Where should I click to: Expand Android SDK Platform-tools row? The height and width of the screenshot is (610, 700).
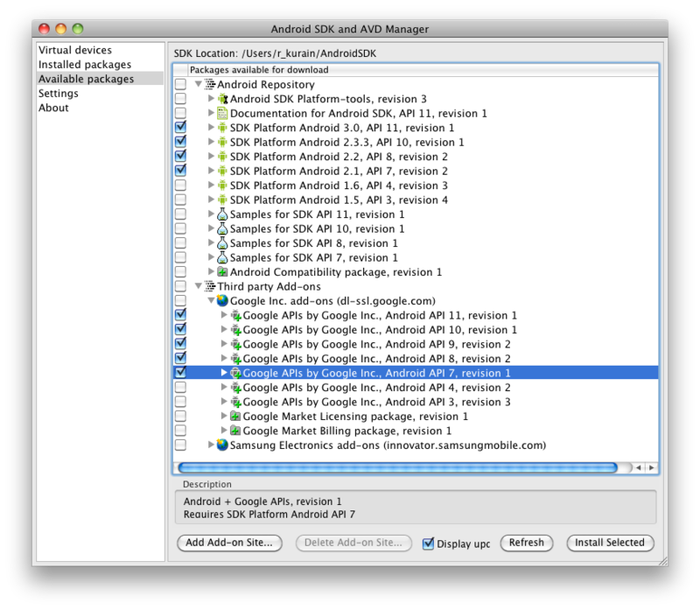211,98
